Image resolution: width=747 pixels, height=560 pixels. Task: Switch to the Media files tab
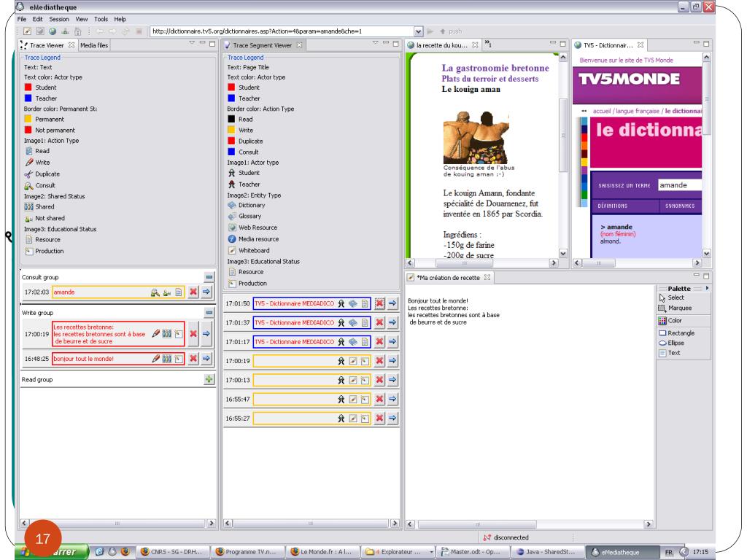94,45
